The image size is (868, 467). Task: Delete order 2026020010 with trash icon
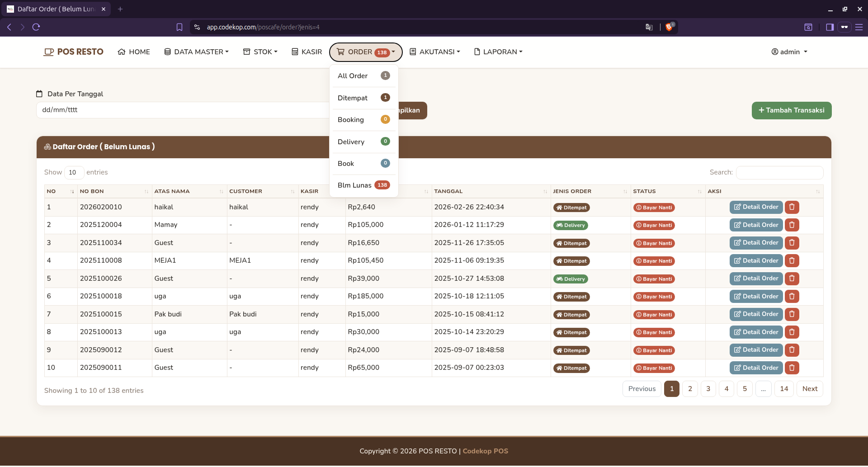(792, 207)
